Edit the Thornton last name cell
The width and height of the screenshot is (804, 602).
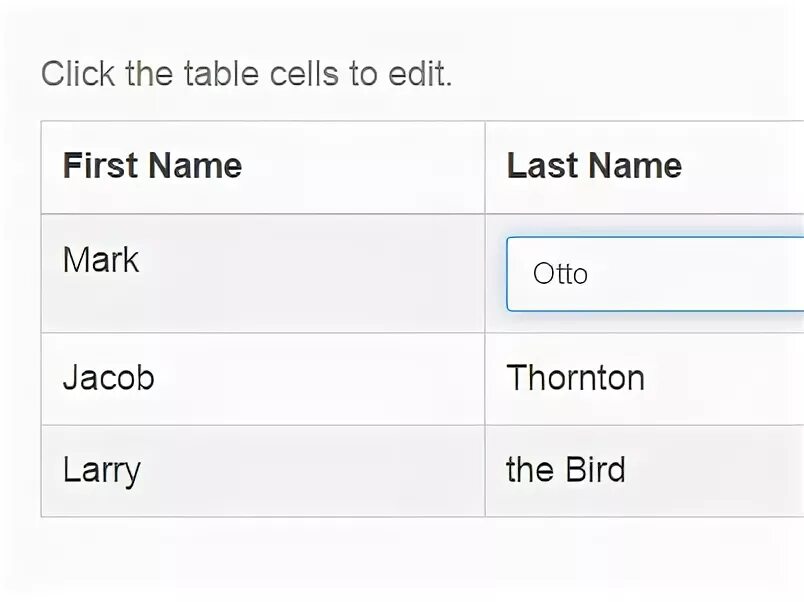pyautogui.click(x=576, y=378)
